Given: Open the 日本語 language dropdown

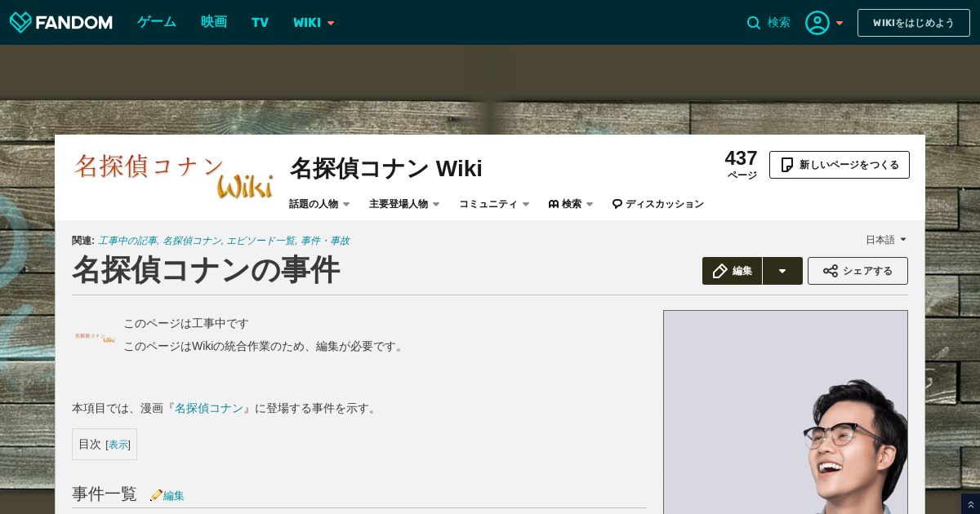Looking at the screenshot, I should click(x=886, y=240).
